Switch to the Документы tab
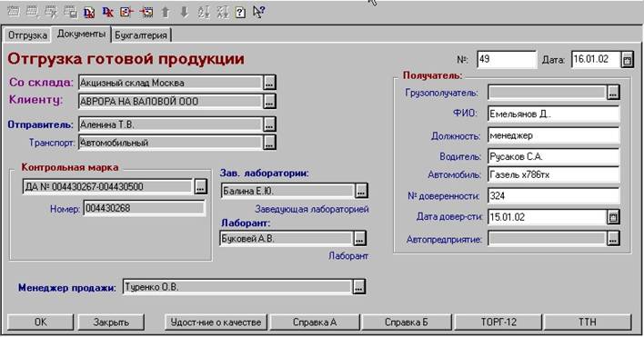Viewport: 644px width, 337px height. coord(81,34)
